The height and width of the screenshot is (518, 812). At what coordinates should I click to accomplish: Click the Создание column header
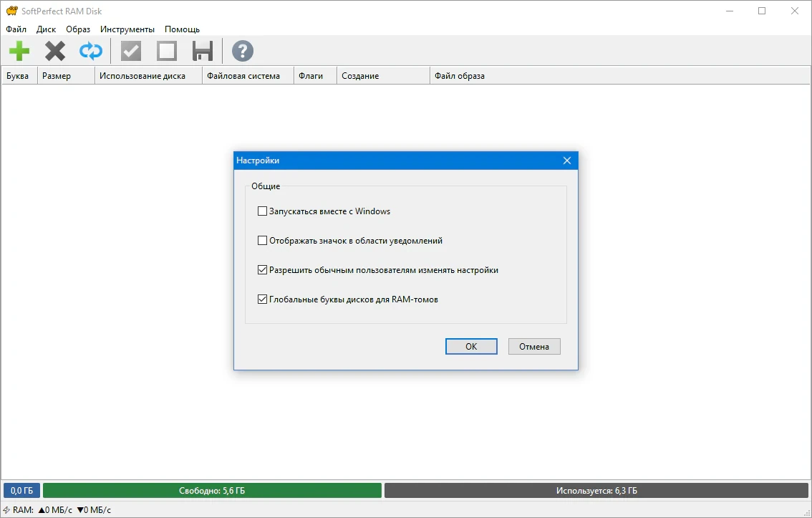[x=383, y=76]
